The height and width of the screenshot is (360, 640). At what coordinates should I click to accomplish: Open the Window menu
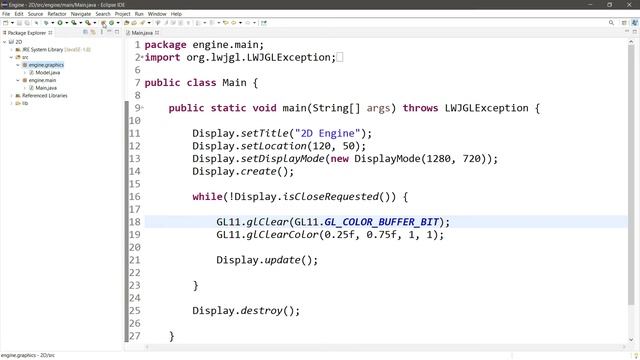point(157,14)
